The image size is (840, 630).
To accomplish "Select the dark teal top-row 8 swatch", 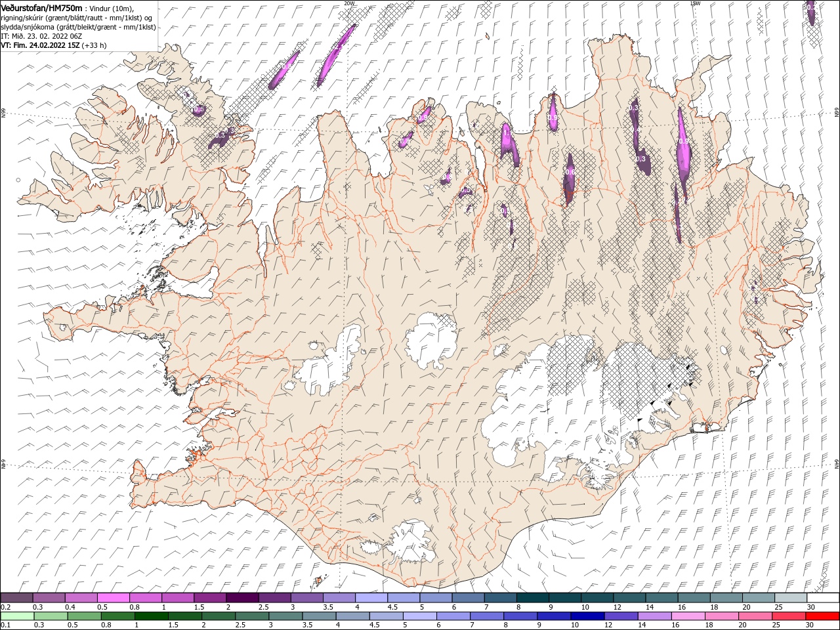I will (532, 598).
